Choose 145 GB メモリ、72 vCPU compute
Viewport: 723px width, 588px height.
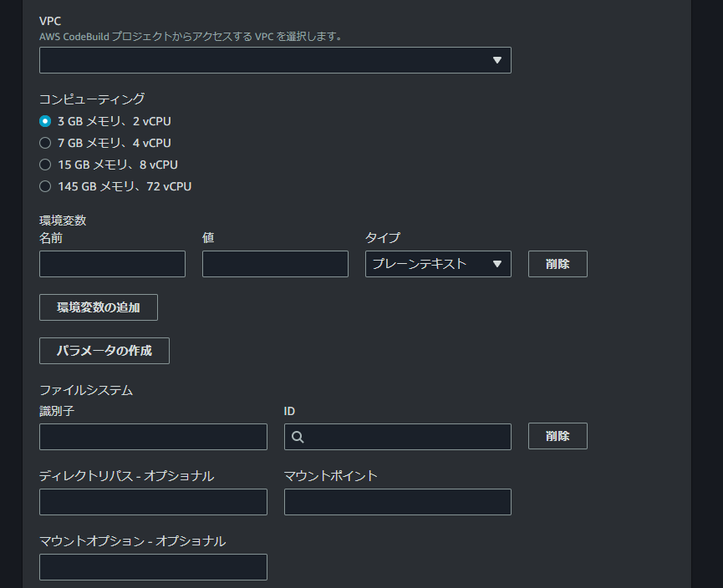tap(45, 186)
